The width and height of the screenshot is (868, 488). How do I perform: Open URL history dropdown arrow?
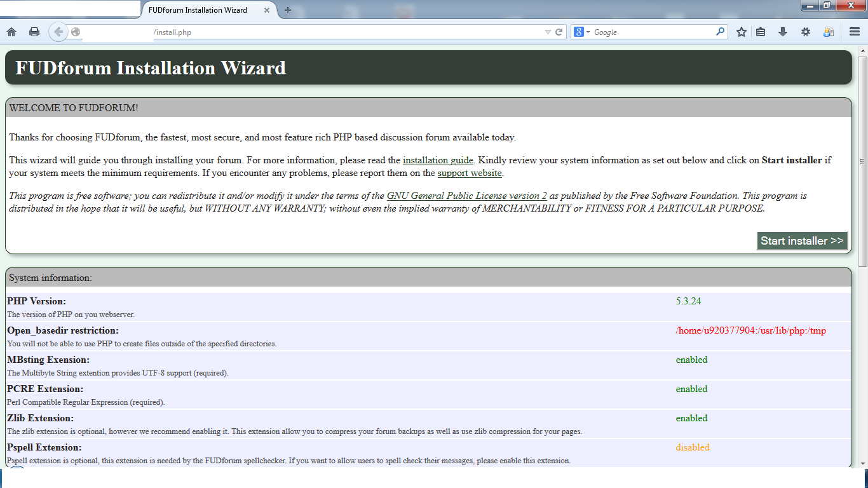tap(548, 32)
